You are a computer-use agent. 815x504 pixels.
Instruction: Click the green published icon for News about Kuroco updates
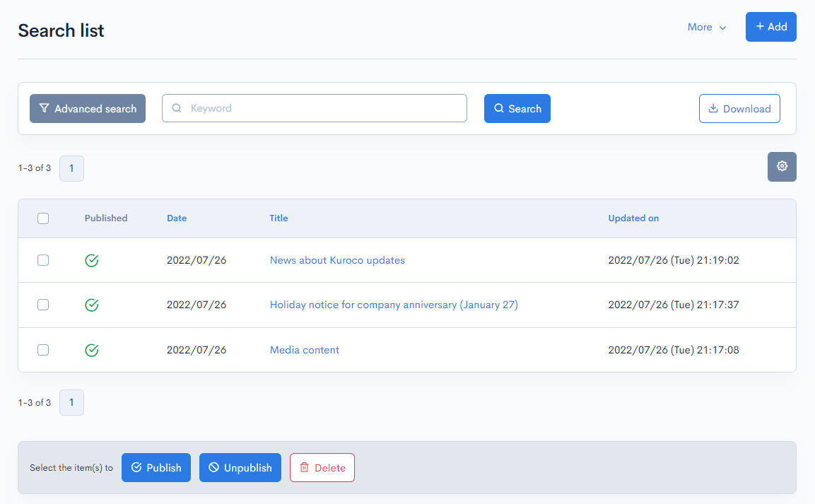coord(92,260)
